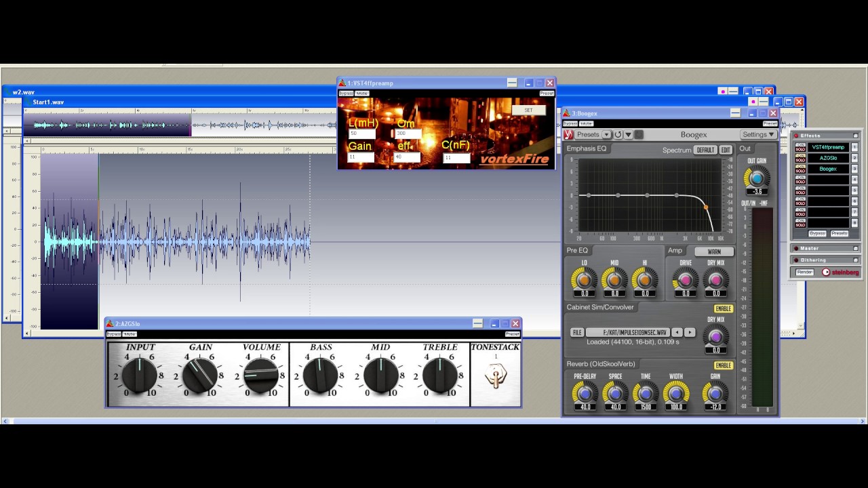868x488 pixels.
Task: Toggle ENABLE for Reverb (OldSkoolVerb)
Action: [724, 365]
